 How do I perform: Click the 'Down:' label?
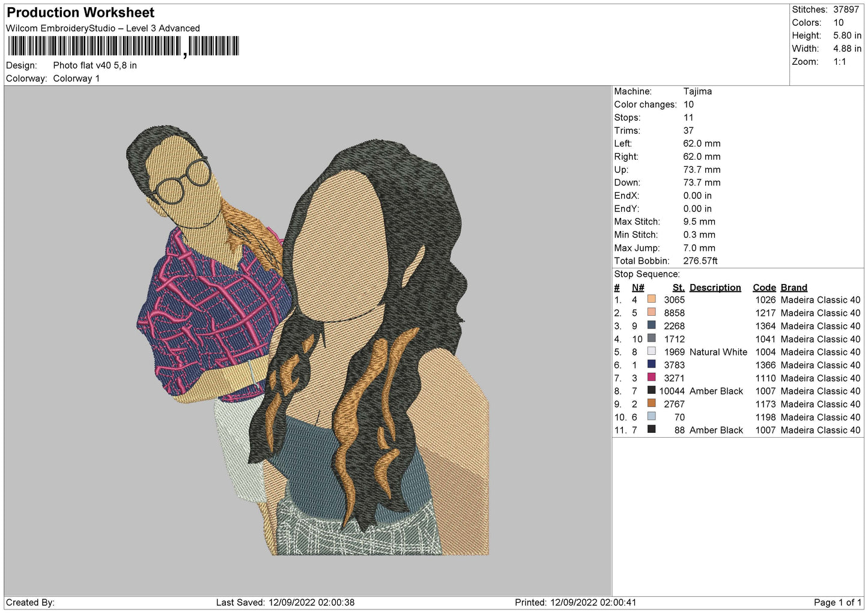coord(627,183)
